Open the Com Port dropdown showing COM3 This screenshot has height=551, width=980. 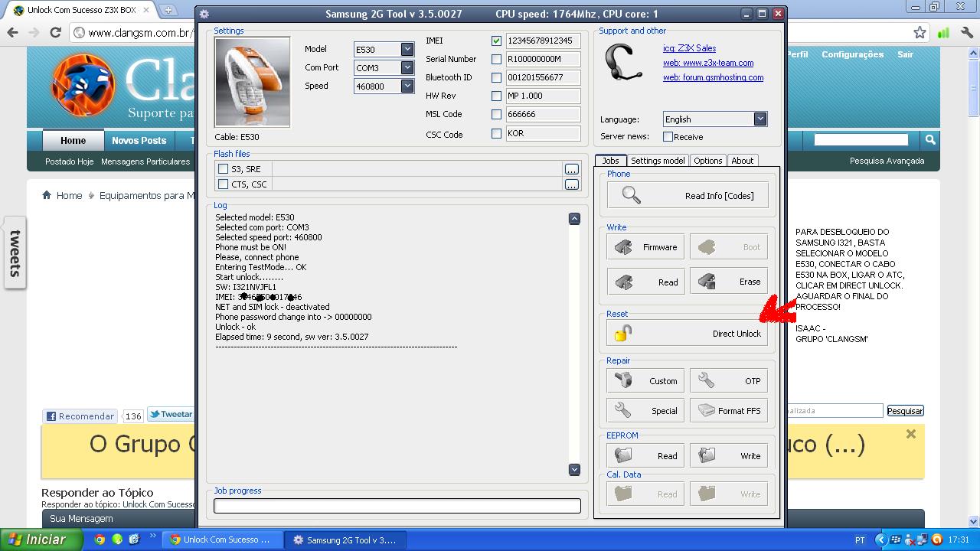407,67
